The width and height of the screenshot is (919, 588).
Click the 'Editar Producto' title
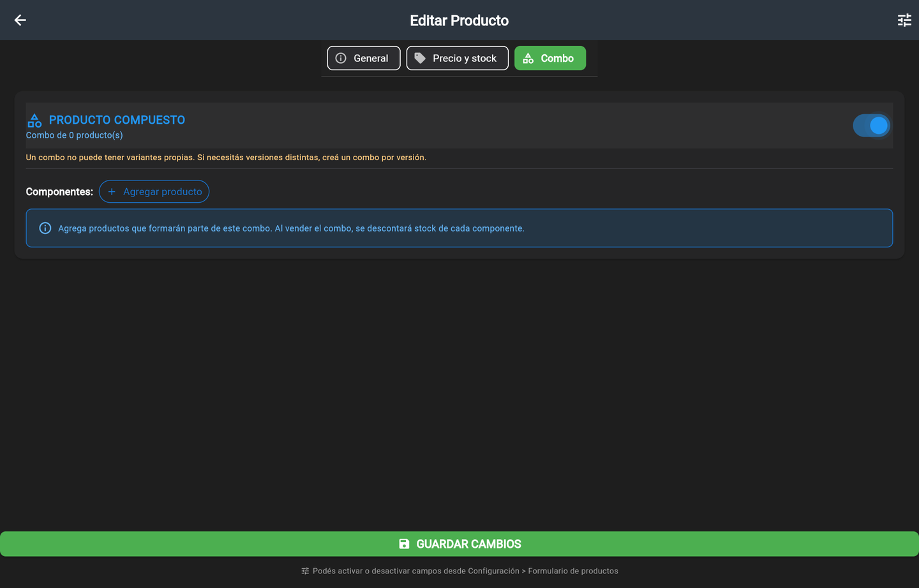pyautogui.click(x=459, y=20)
